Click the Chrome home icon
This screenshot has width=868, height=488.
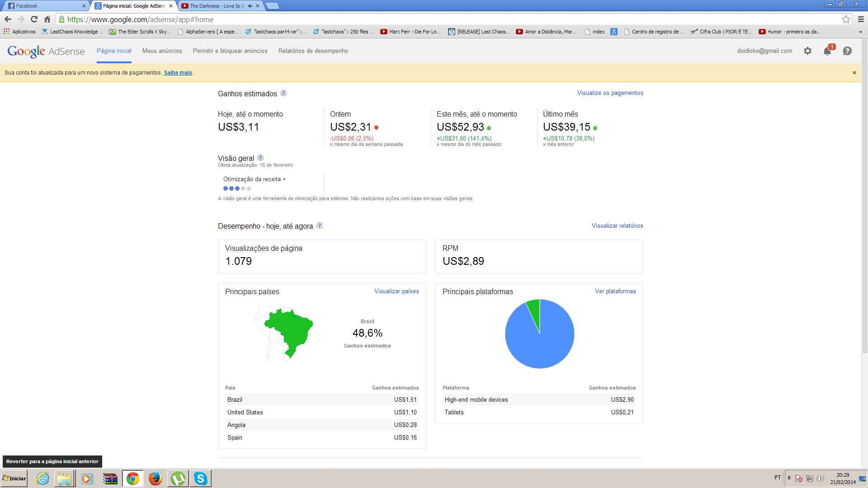tap(47, 19)
